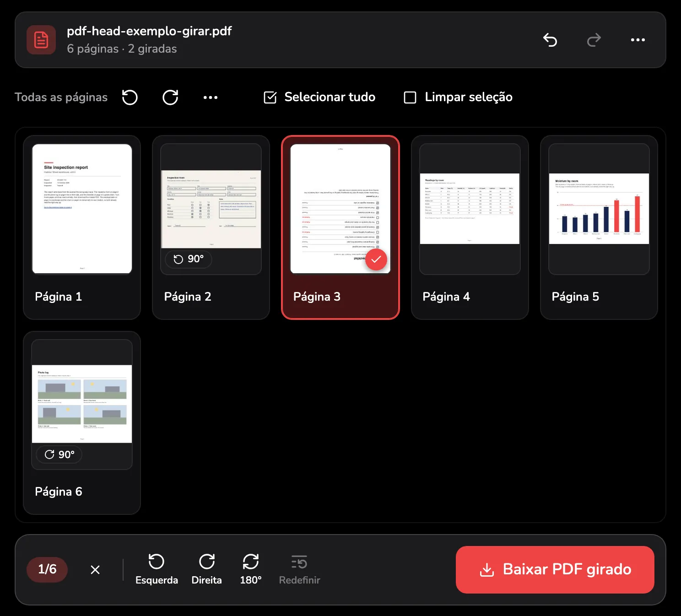681x616 pixels.
Task: Rotate selection by 180°
Action: [x=251, y=570]
